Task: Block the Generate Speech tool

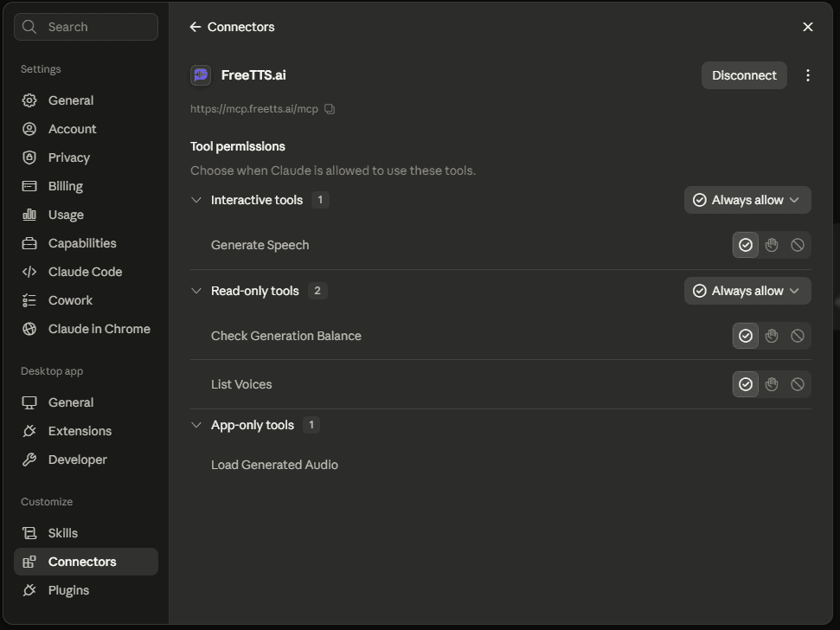Action: (x=798, y=245)
